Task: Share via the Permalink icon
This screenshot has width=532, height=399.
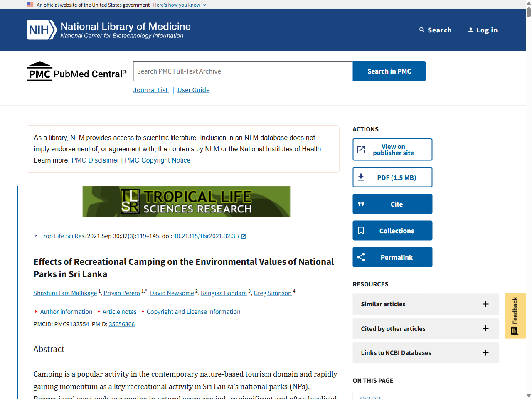Action: click(361, 257)
